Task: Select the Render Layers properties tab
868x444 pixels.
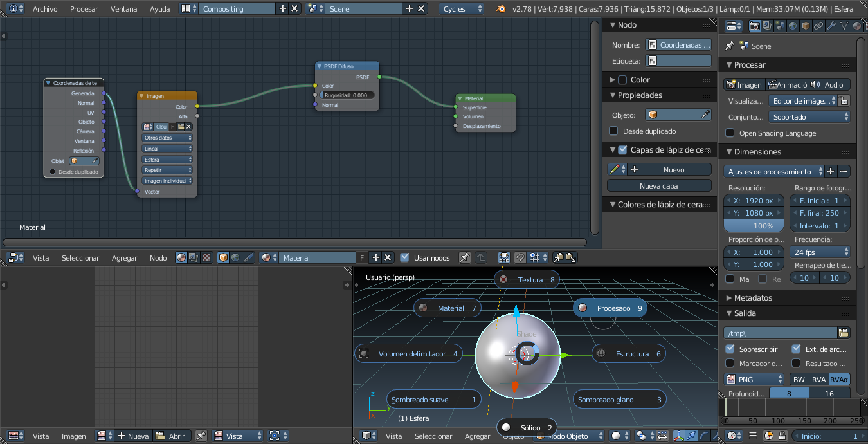Action: [767, 26]
